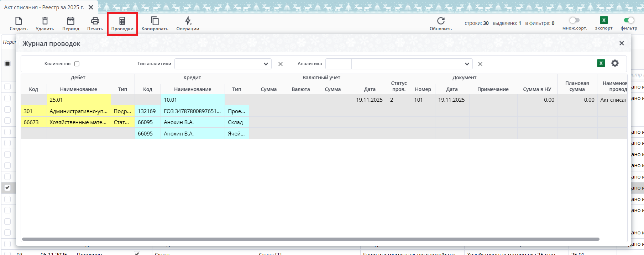
Task: Export the registry via the toolbar экспорт Excel icon
Action: pos(604,20)
